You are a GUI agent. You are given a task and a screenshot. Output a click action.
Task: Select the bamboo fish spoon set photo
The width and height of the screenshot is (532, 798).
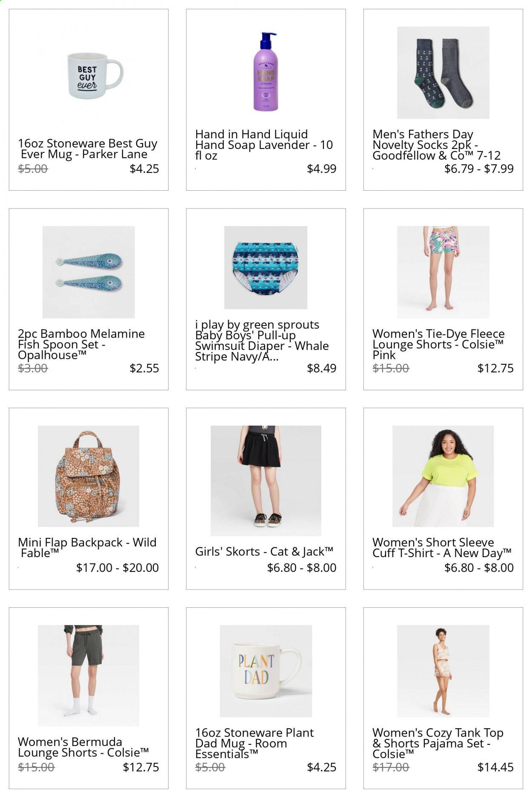[89, 272]
